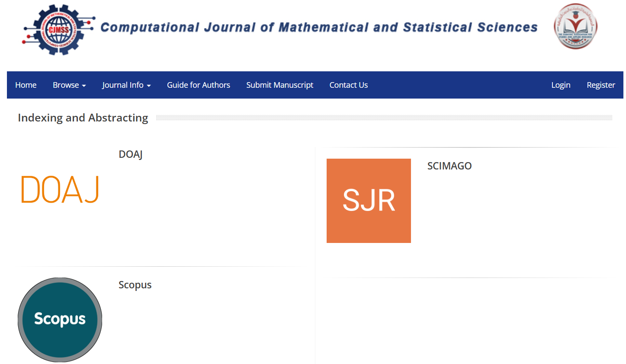Click the scientific association round emblem
This screenshot has height=364, width=626.
(575, 26)
